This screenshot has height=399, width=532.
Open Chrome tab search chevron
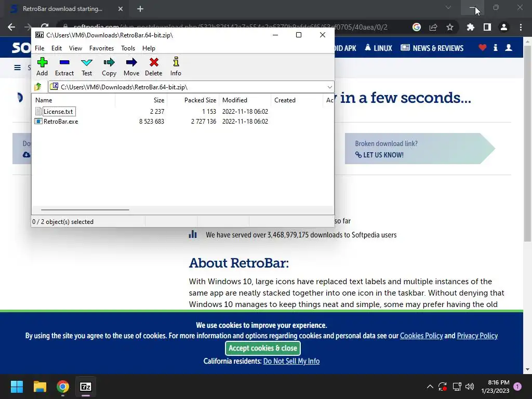[x=448, y=7]
